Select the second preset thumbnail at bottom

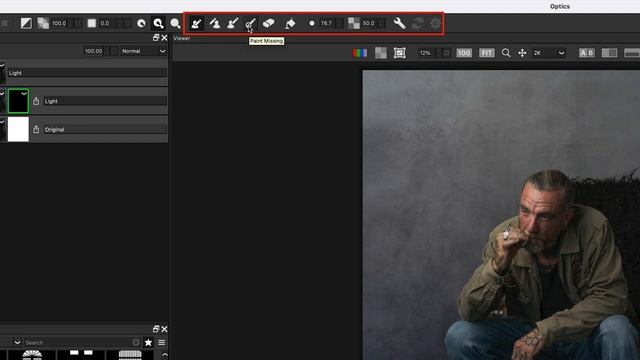81,355
